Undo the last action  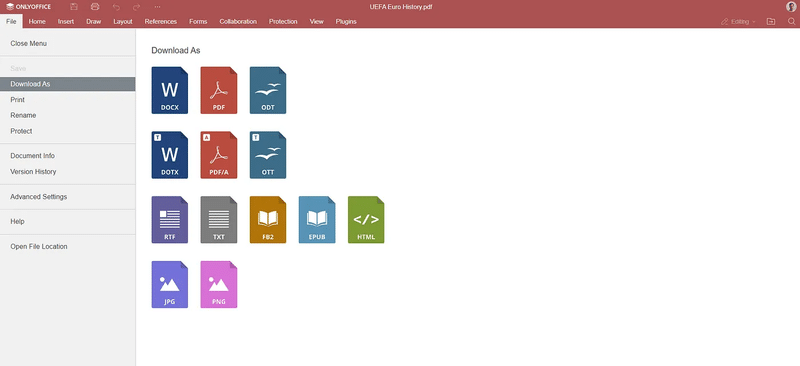(x=116, y=7)
